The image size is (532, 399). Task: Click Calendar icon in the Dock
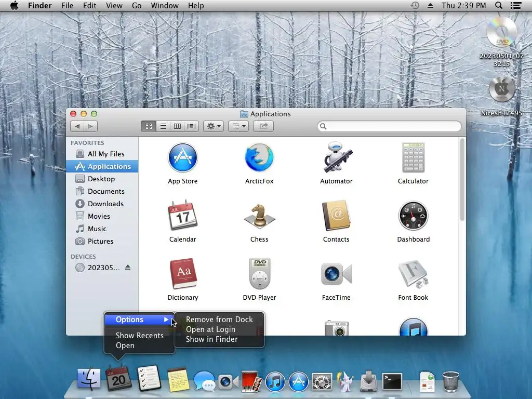pyautogui.click(x=118, y=379)
